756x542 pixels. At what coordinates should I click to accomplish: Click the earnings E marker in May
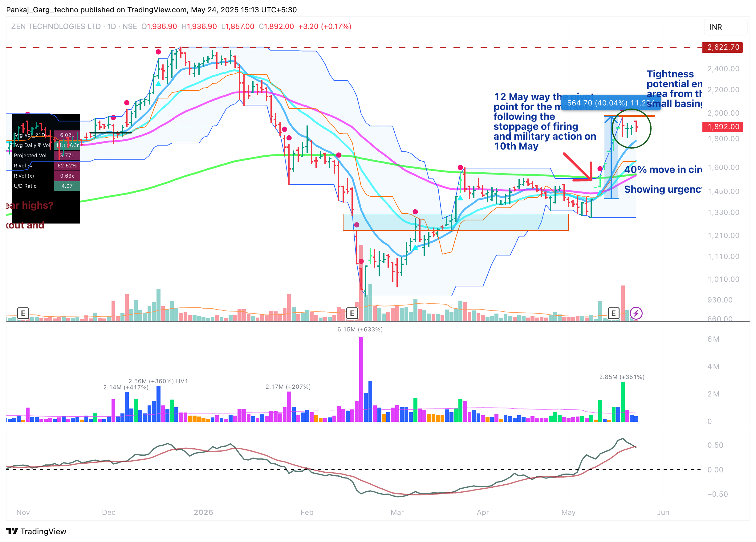point(613,313)
